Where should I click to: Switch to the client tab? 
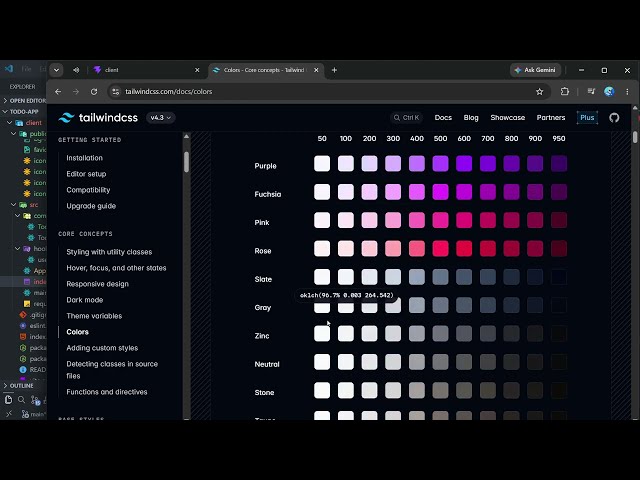click(147, 70)
